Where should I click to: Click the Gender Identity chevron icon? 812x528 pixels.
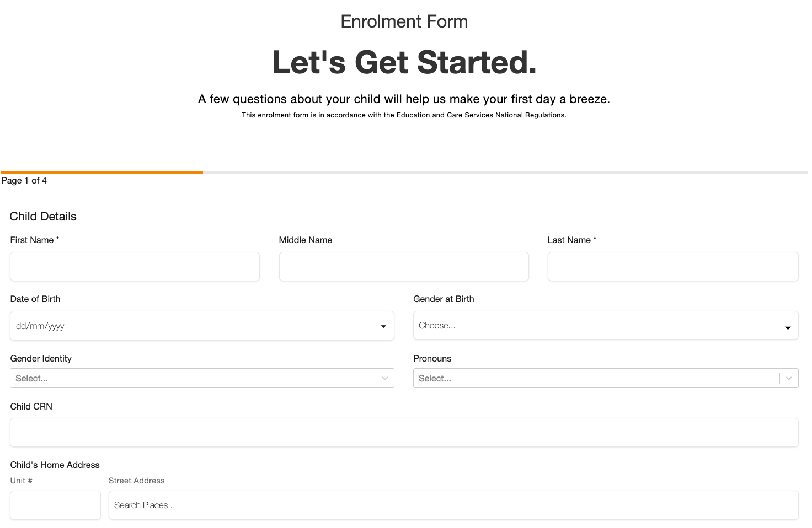coord(384,378)
